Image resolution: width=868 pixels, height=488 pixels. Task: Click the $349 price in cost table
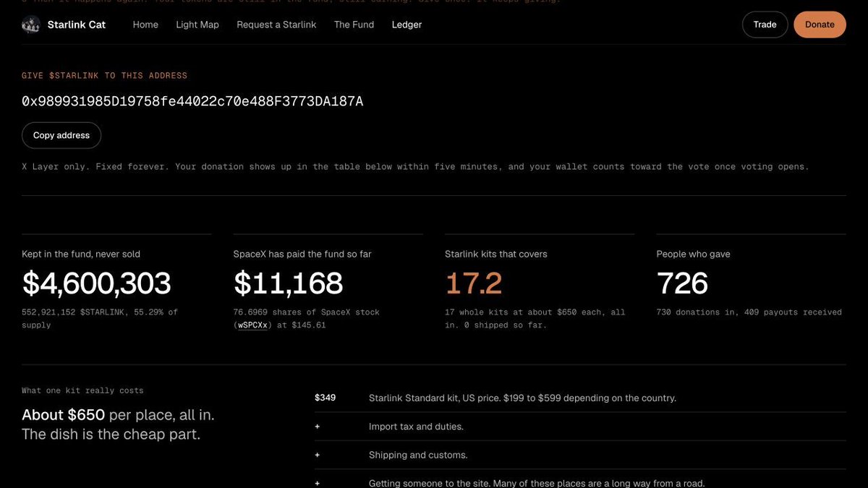click(325, 398)
